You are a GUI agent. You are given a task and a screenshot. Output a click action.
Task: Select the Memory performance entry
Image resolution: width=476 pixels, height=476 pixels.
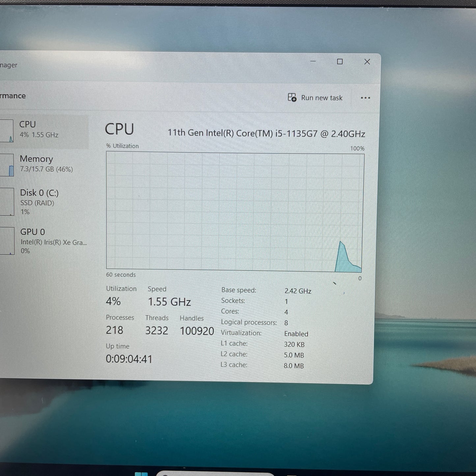point(44,165)
